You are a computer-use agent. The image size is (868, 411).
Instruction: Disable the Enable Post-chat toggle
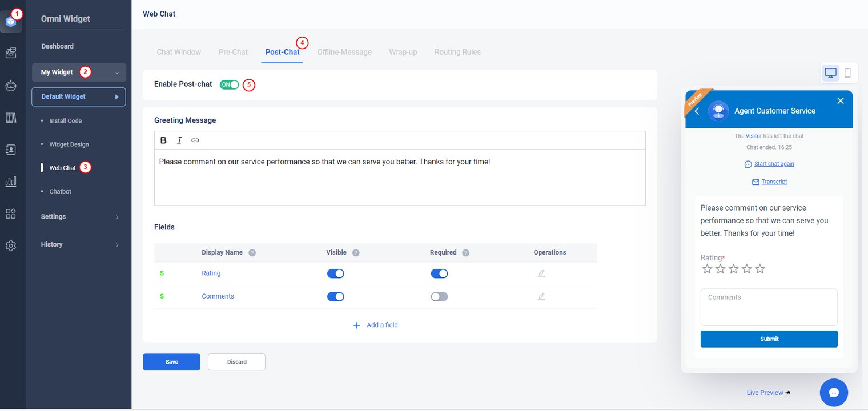click(230, 84)
